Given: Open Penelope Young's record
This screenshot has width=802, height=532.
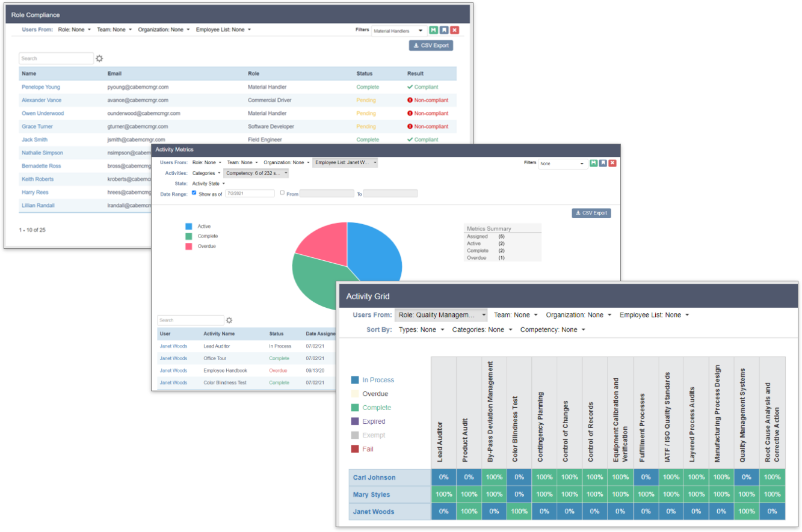Looking at the screenshot, I should coord(40,87).
